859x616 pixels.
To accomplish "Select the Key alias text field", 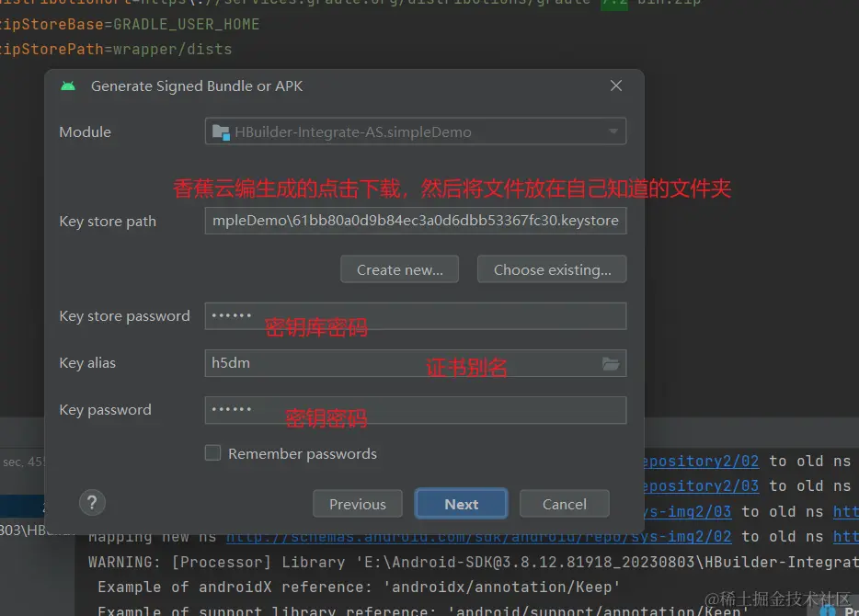I will point(400,363).
